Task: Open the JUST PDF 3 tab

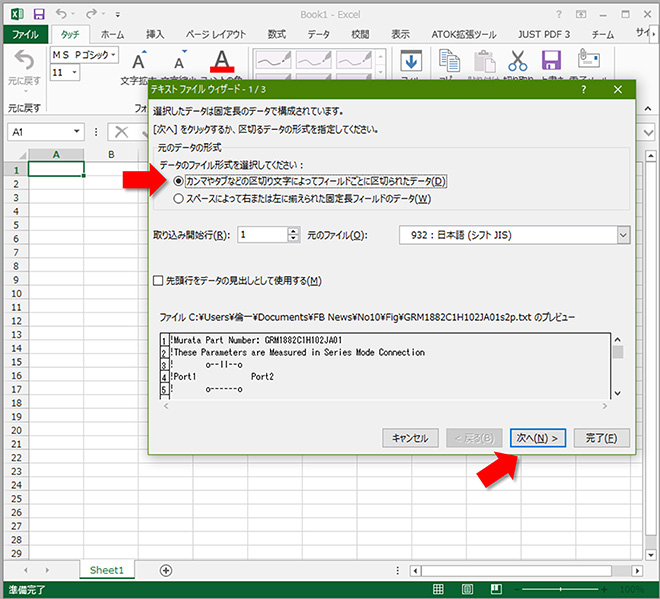Action: click(x=543, y=35)
